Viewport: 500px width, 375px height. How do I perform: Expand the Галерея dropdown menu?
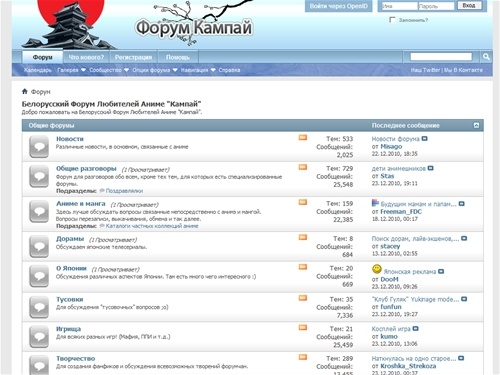pos(83,70)
